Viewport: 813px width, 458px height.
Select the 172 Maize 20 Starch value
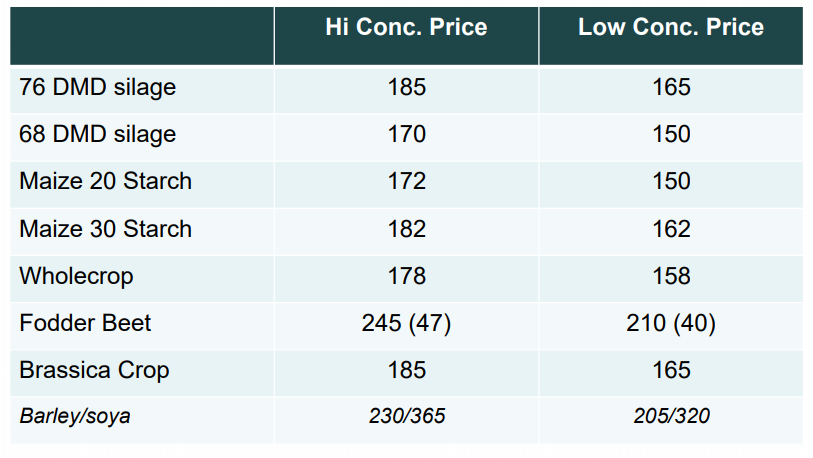click(406, 181)
